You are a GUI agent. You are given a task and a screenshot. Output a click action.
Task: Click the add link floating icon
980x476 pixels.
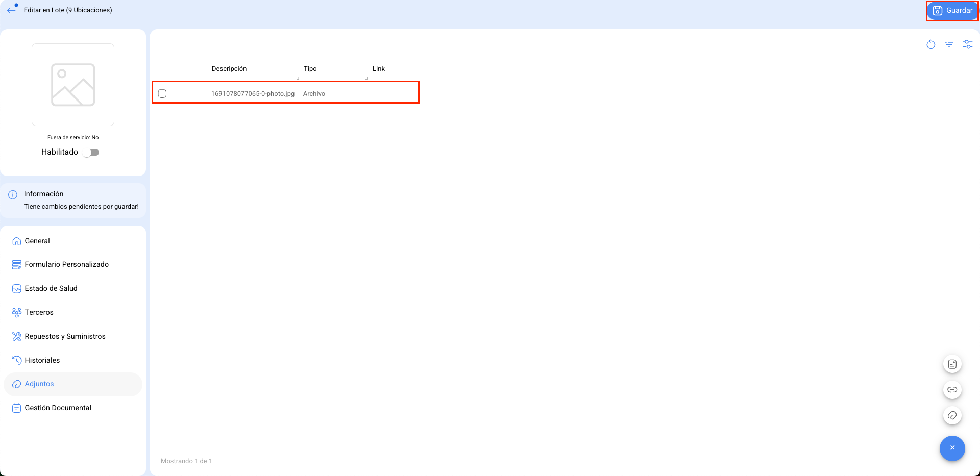(x=952, y=390)
